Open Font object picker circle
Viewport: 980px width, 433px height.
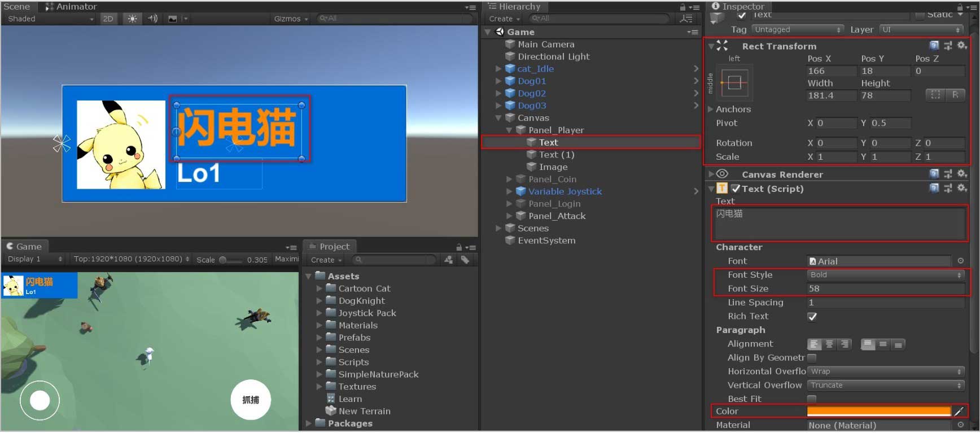tap(960, 261)
